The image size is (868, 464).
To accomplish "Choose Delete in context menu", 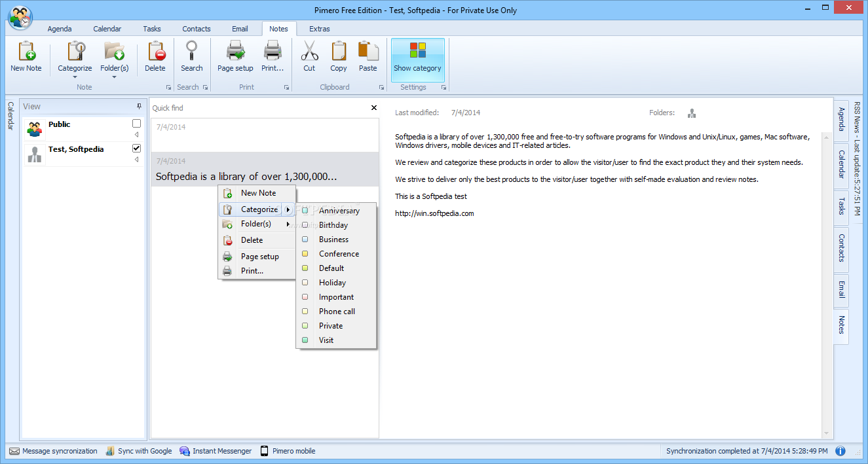I will pos(257,240).
